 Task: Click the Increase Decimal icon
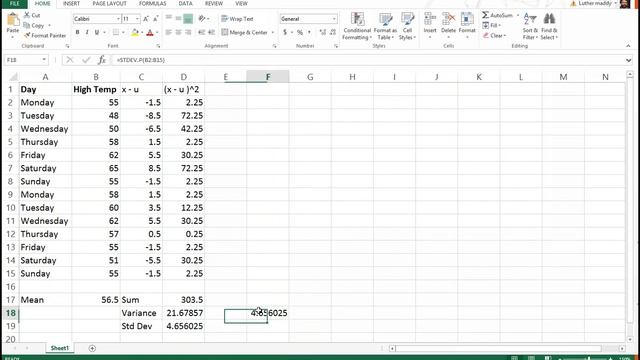tap(322, 32)
